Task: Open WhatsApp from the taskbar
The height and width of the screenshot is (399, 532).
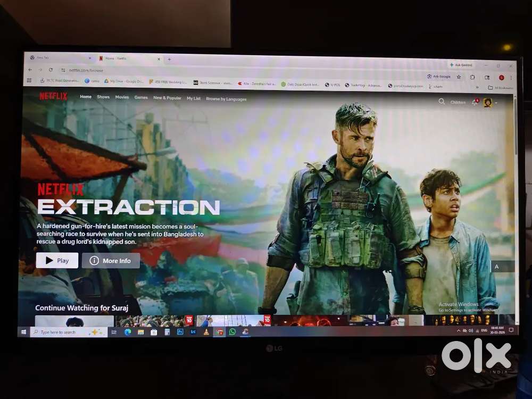Action: click(x=232, y=331)
